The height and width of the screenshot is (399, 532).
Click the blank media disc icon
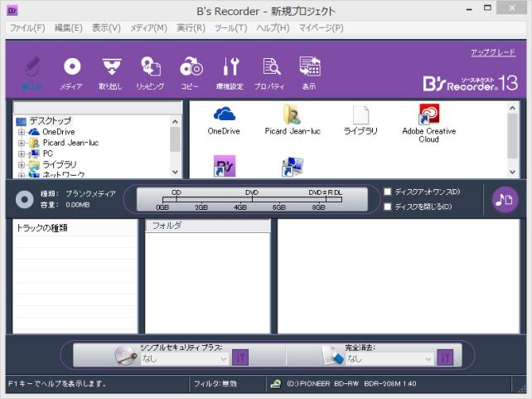click(24, 199)
